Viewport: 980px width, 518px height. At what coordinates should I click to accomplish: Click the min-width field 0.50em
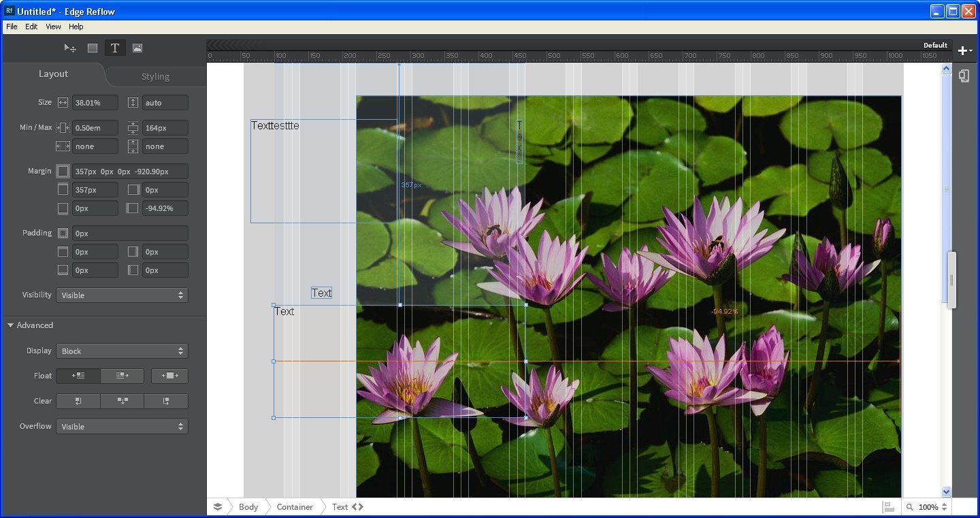click(x=95, y=128)
